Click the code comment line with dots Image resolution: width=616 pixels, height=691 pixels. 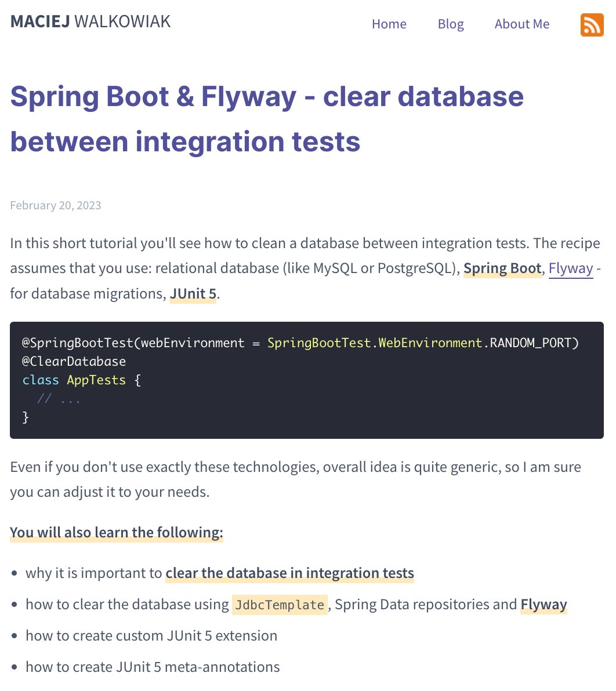[x=59, y=399]
